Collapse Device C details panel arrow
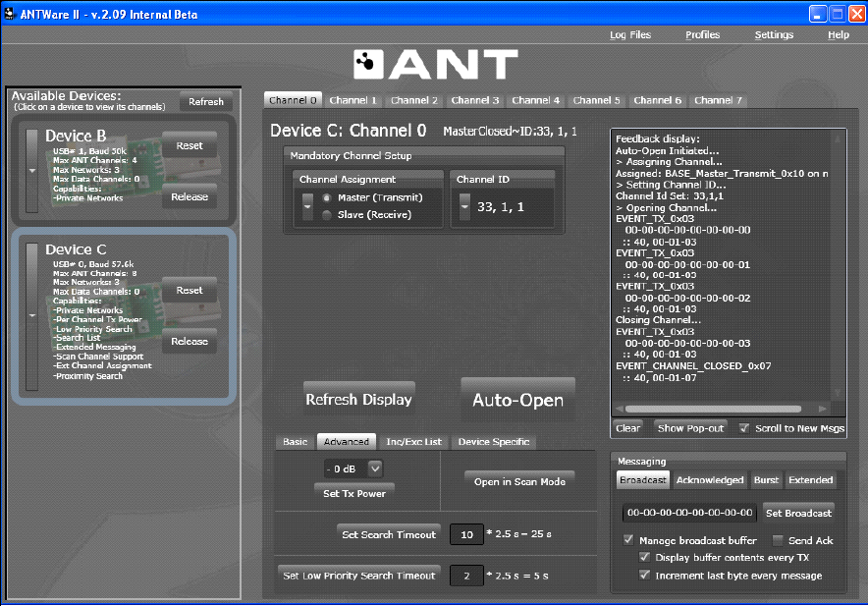This screenshot has height=606, width=868. pos(32,315)
